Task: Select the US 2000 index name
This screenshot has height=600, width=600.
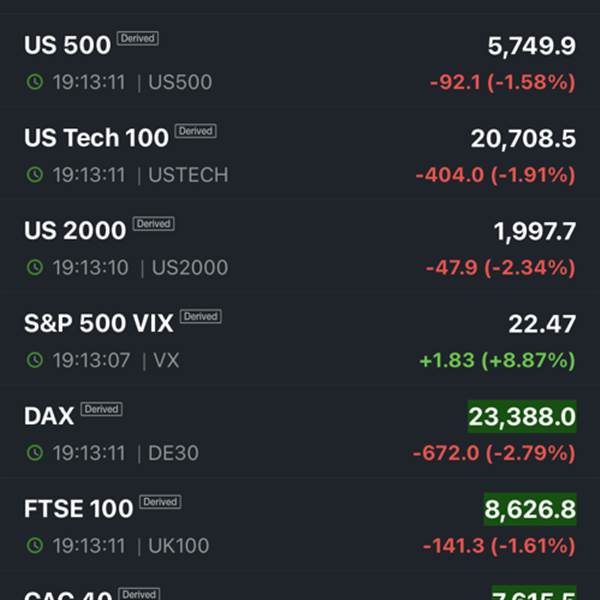Action: [75, 230]
